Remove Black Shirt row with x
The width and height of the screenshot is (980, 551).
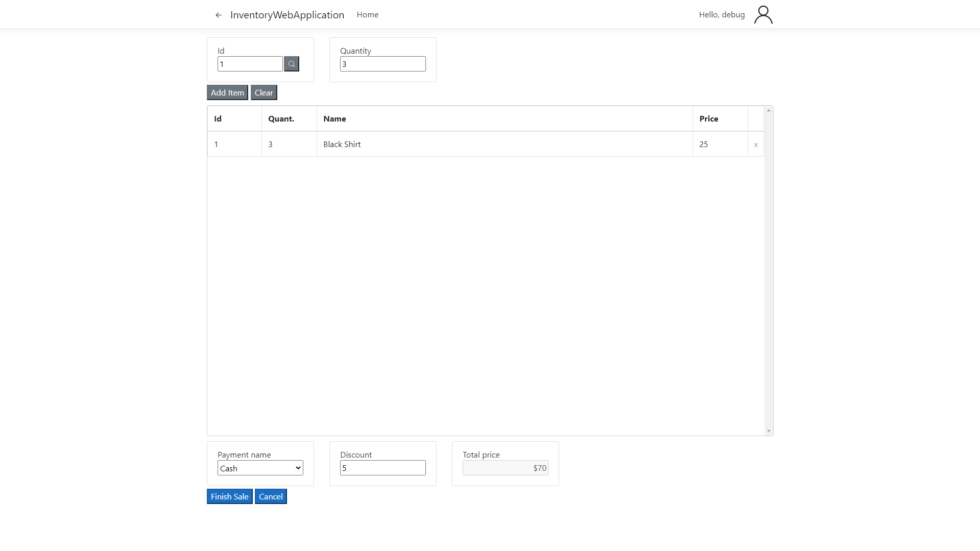click(x=756, y=145)
